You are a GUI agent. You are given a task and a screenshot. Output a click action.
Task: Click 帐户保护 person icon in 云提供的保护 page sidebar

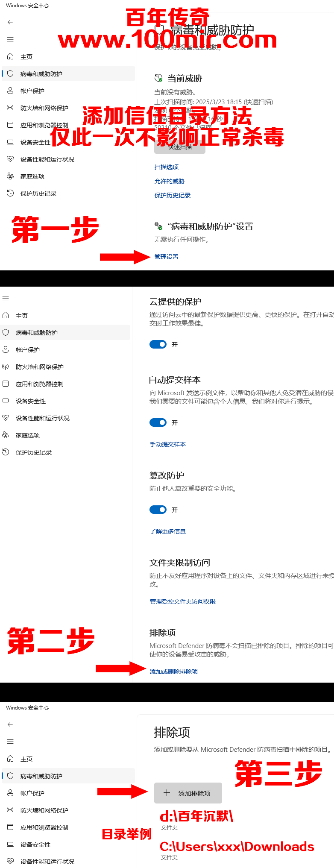tap(6, 349)
